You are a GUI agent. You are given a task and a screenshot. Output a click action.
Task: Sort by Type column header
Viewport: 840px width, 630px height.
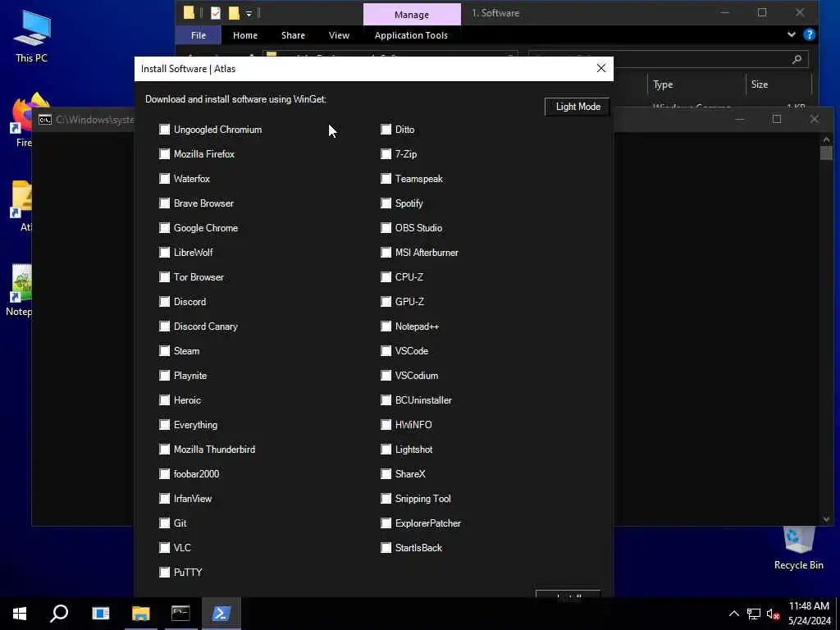(663, 84)
